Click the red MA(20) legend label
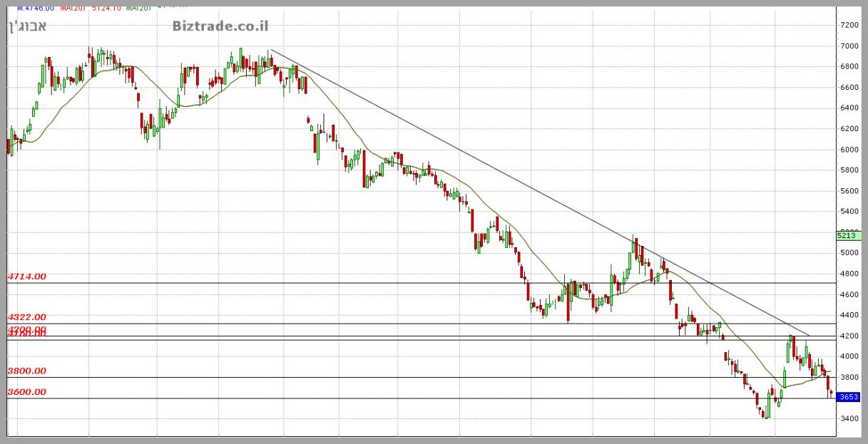 tap(70, 8)
